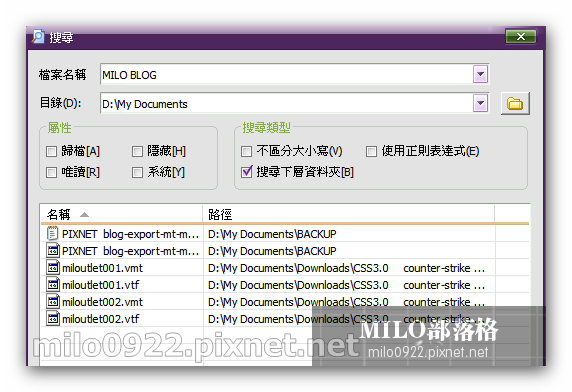
Task: Click the file icon beside miloutlet001.vtf
Action: pos(53,284)
